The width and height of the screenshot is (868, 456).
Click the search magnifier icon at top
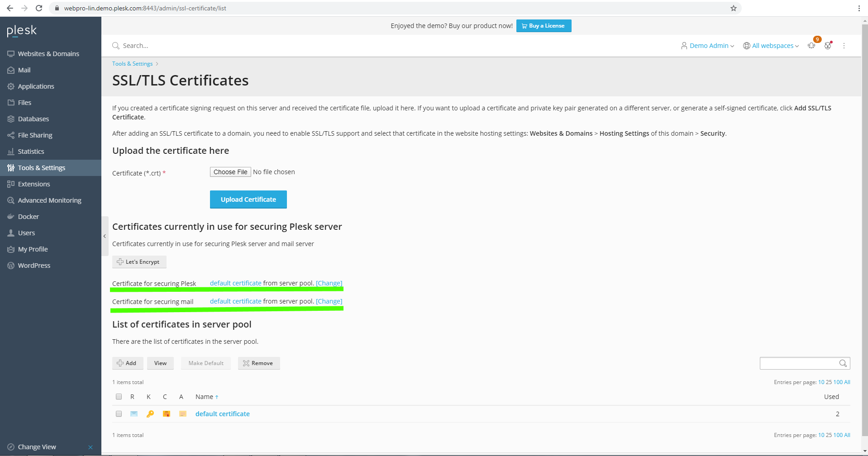(116, 46)
